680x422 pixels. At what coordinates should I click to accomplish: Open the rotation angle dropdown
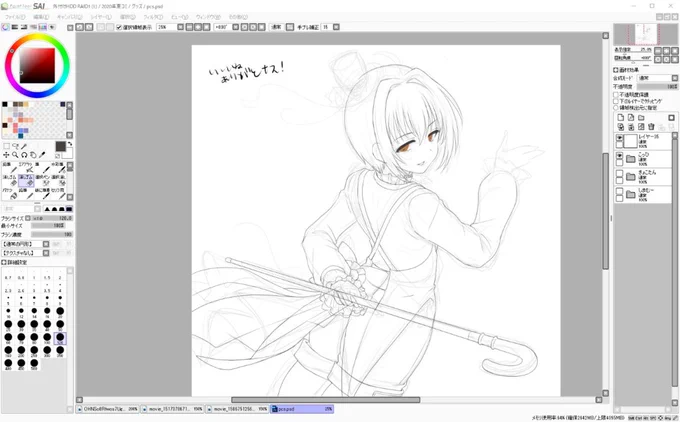(x=235, y=27)
